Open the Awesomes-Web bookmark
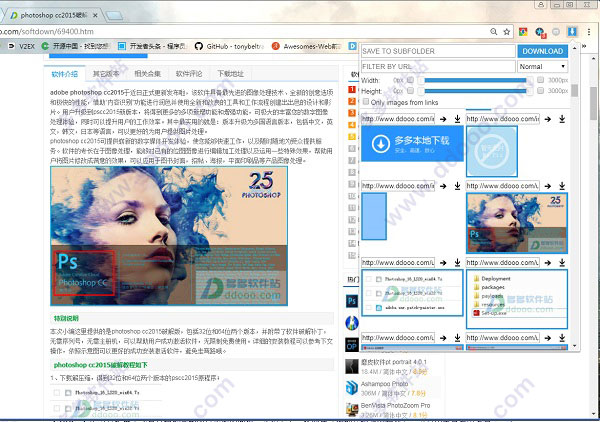Image resolution: width=600 pixels, height=422 pixels. point(306,46)
